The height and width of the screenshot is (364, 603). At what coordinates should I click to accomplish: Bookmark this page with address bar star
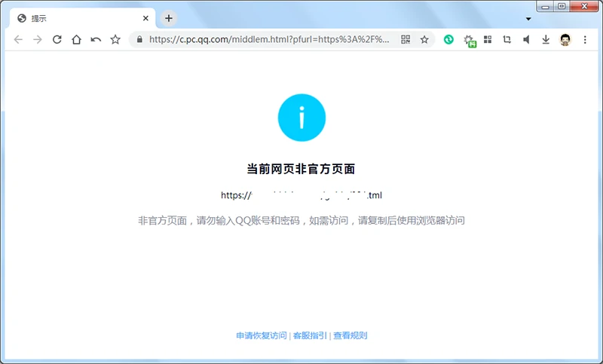[x=424, y=40]
